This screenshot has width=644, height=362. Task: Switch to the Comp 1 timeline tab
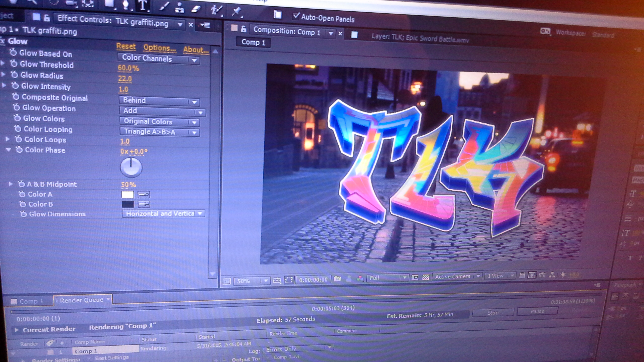tap(31, 301)
